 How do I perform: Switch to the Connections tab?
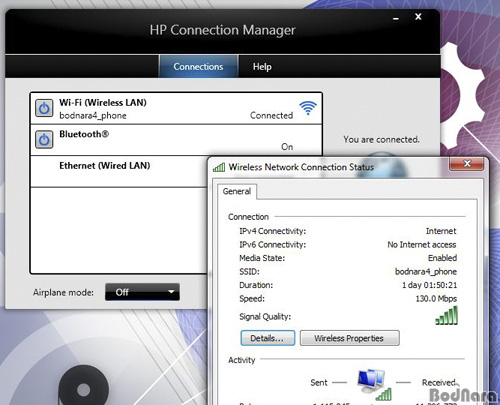click(x=198, y=67)
